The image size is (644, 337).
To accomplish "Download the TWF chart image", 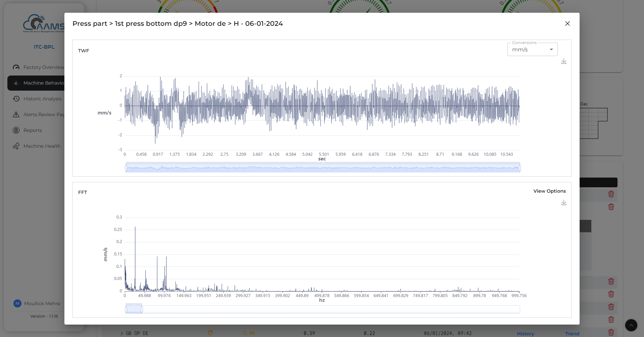I will click(x=563, y=61).
